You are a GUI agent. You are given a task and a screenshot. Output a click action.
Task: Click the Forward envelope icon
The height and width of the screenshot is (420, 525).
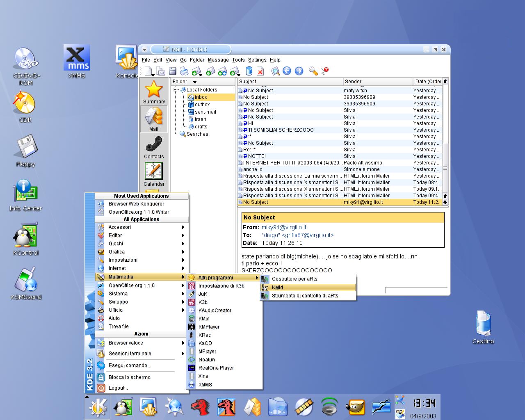[x=234, y=71]
